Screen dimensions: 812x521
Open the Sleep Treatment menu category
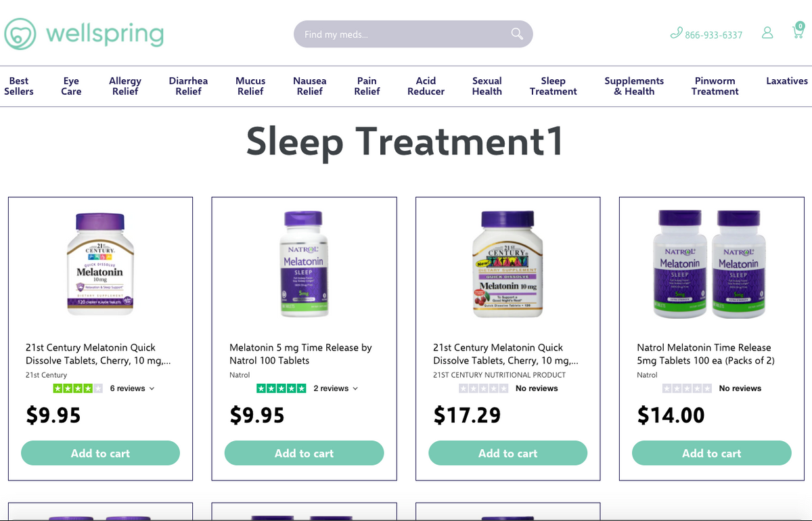tap(553, 86)
